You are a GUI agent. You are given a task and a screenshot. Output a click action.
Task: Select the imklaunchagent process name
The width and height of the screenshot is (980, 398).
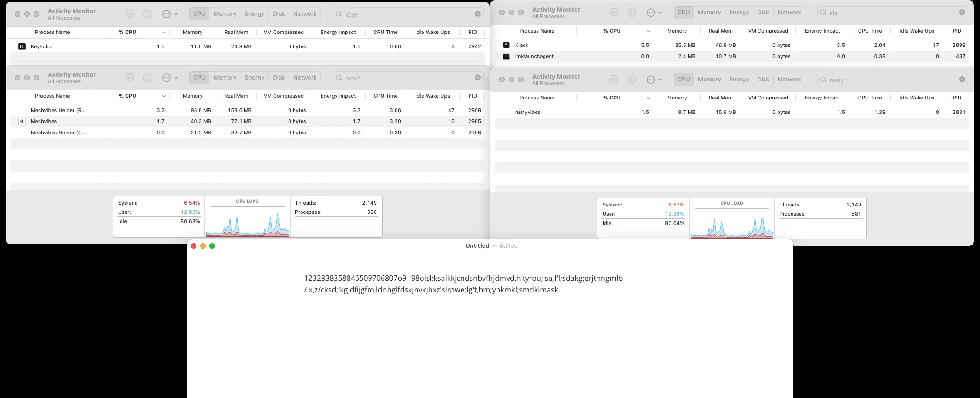(534, 56)
